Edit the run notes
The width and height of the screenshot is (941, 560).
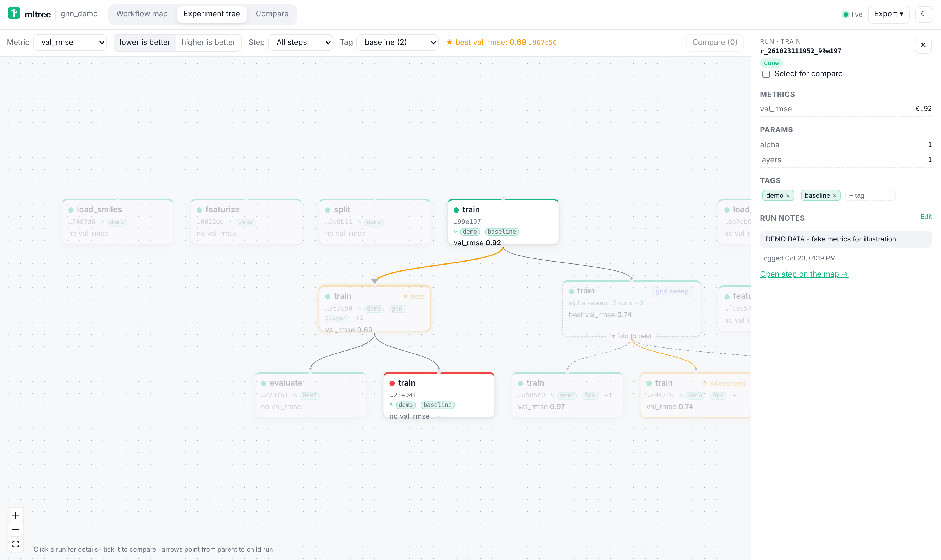coord(926,217)
